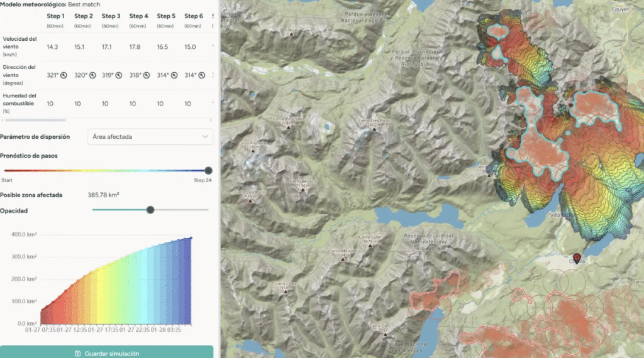Image resolution: width=644 pixels, height=358 pixels.
Task: Click the Pronóstico de pasos slider handle at Step 24
Action: (208, 170)
